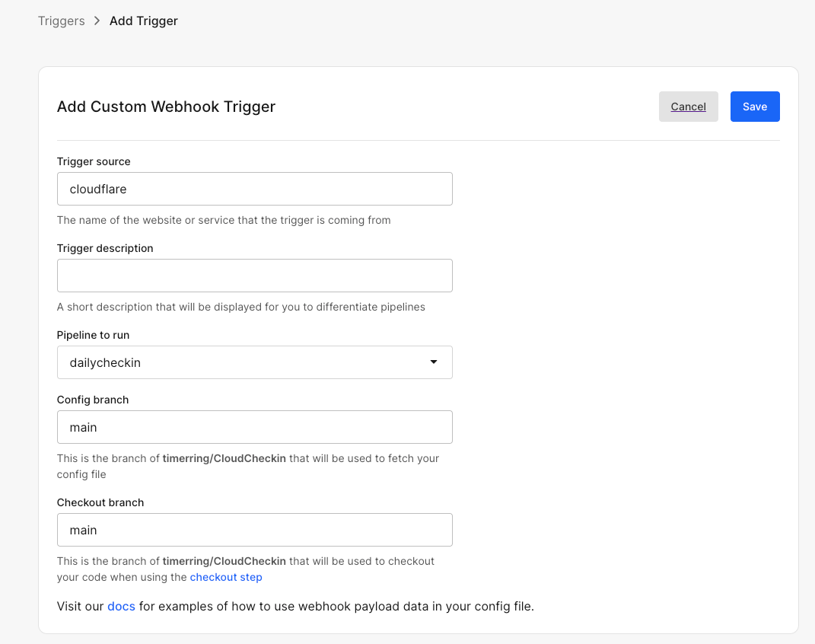Click the bold timerring/CloudCheckin text under Config branch

tap(224, 458)
